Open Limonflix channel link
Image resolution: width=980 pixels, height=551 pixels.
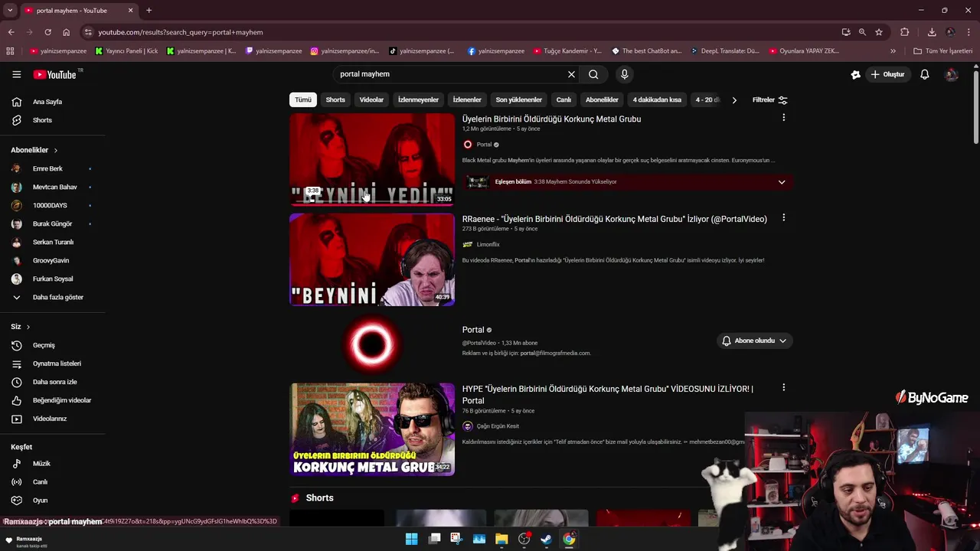click(x=488, y=245)
